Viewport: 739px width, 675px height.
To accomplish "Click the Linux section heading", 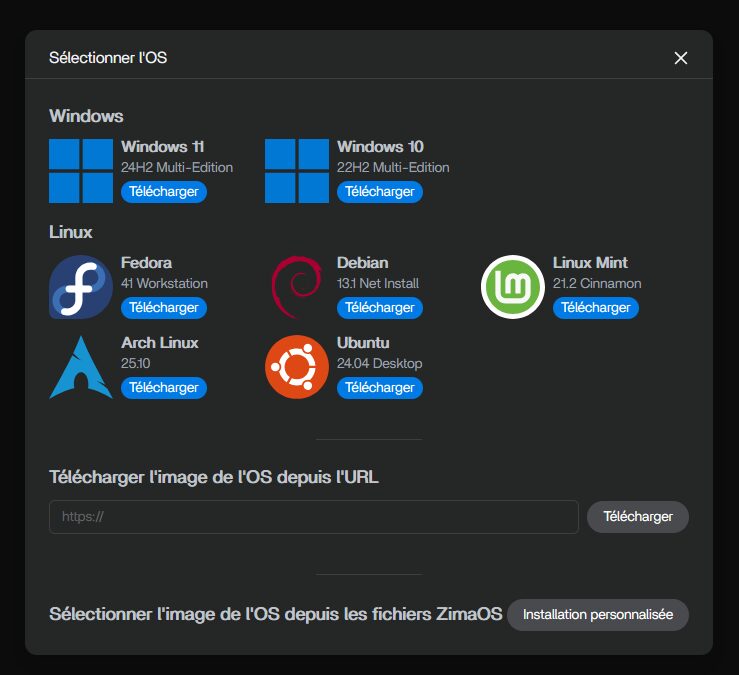I will (71, 232).
